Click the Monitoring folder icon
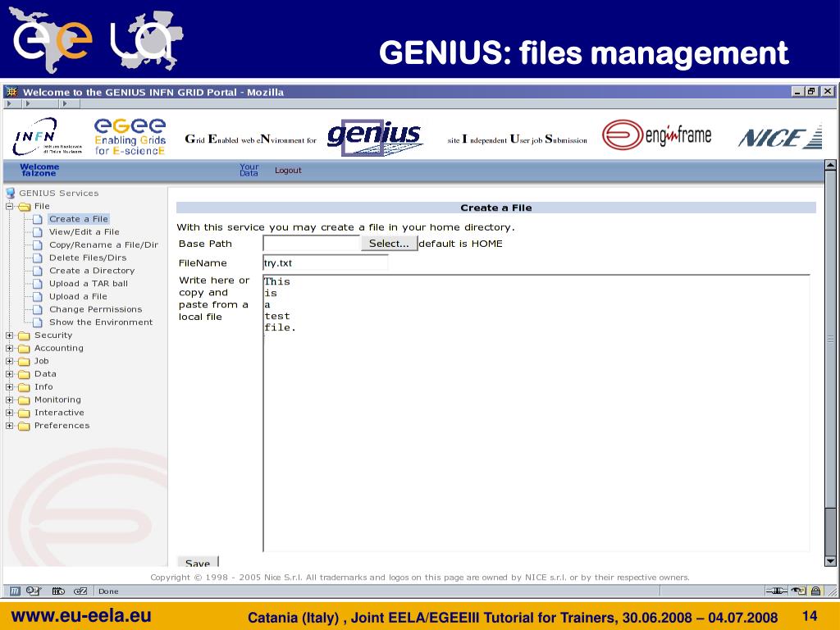This screenshot has height=630, width=840. (24, 400)
